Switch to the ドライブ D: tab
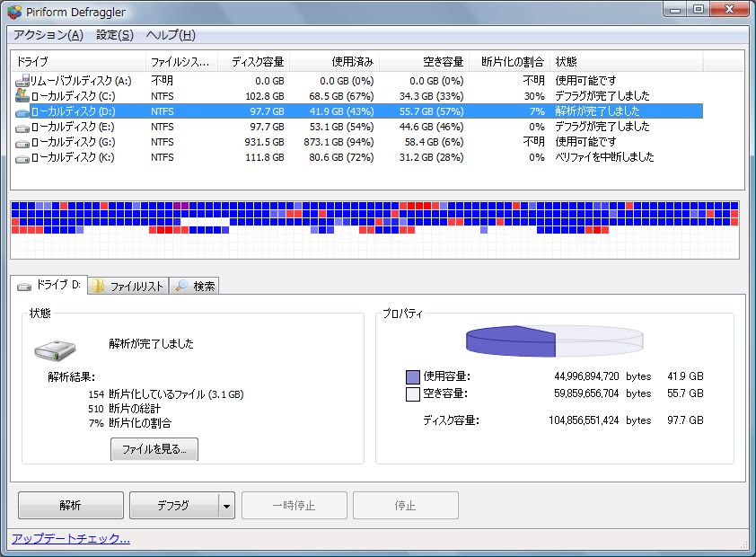The image size is (756, 557). 48,285
